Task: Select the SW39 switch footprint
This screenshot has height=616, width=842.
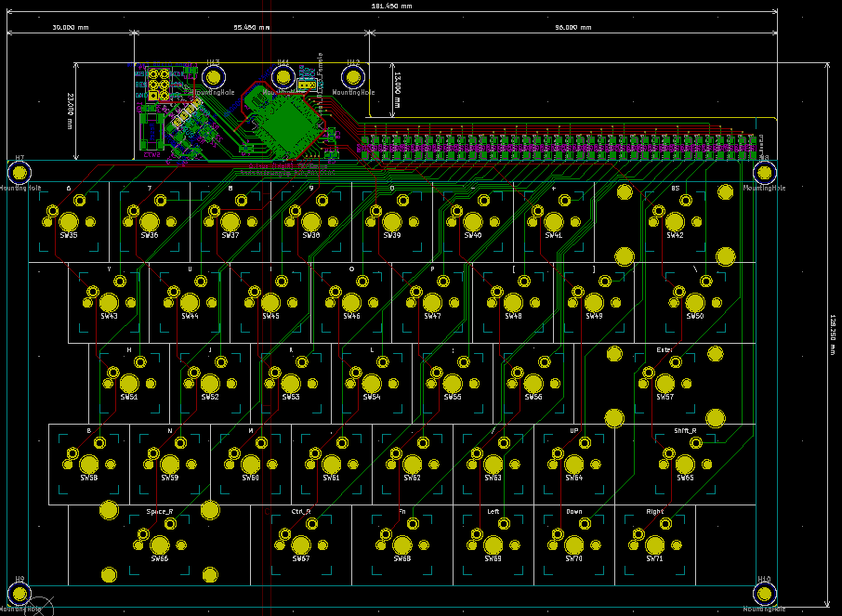Action: click(x=392, y=221)
